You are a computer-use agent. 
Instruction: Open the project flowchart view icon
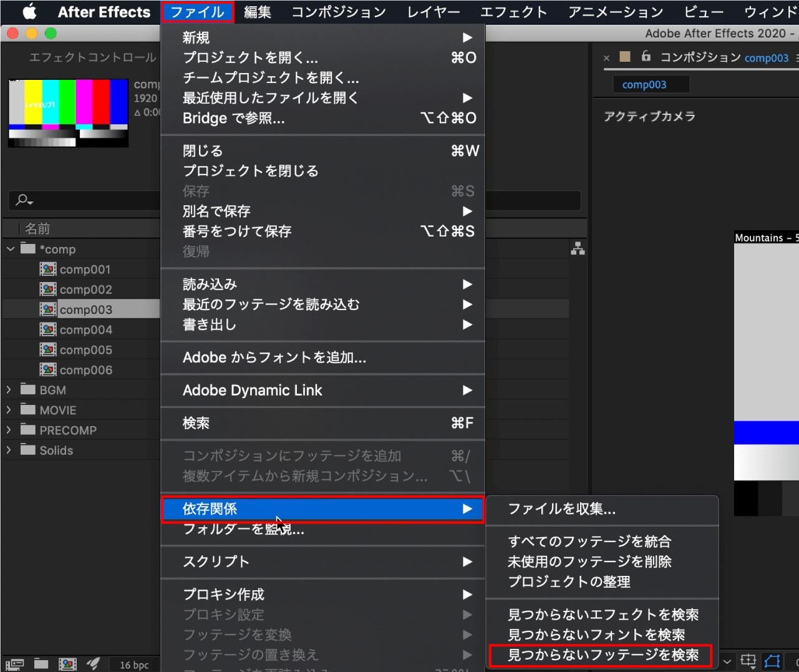point(578,248)
